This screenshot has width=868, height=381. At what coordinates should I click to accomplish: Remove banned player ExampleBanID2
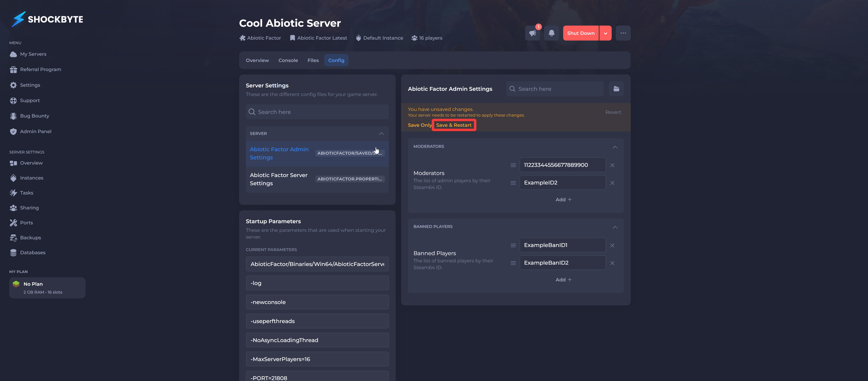612,263
